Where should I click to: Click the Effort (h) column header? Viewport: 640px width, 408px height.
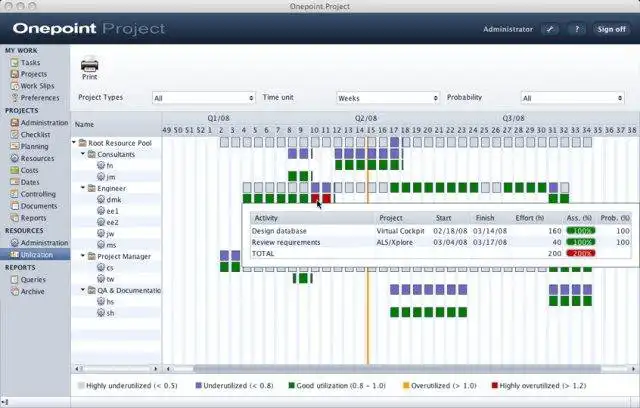click(x=529, y=218)
